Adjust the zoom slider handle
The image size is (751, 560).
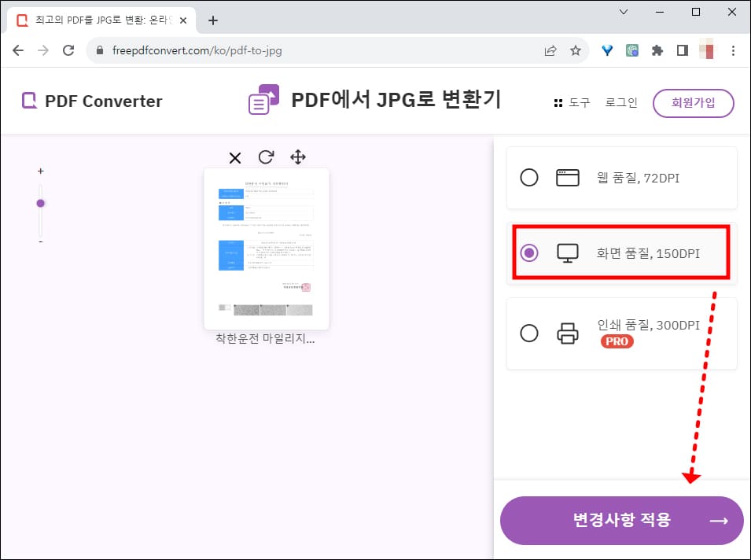point(41,202)
